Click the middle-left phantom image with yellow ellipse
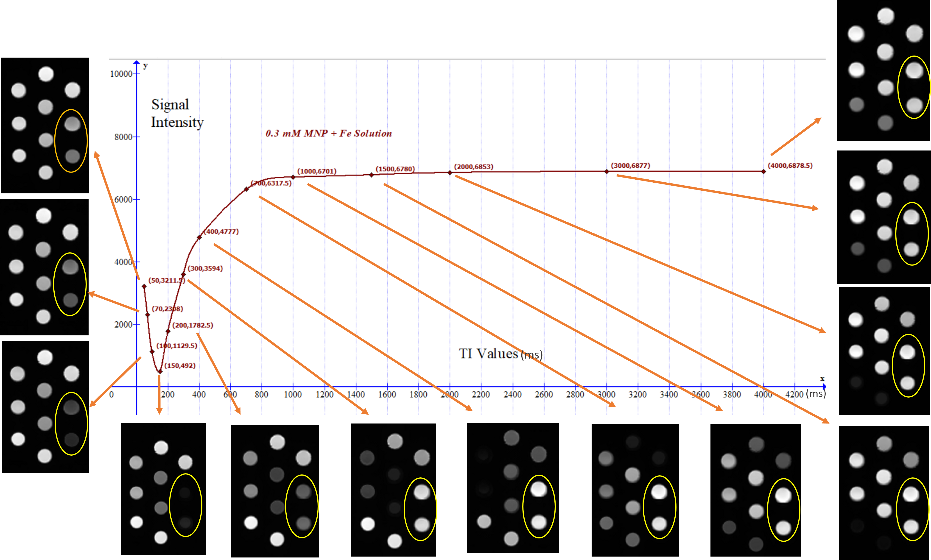Viewport: 931px width, 560px height. pos(45,266)
